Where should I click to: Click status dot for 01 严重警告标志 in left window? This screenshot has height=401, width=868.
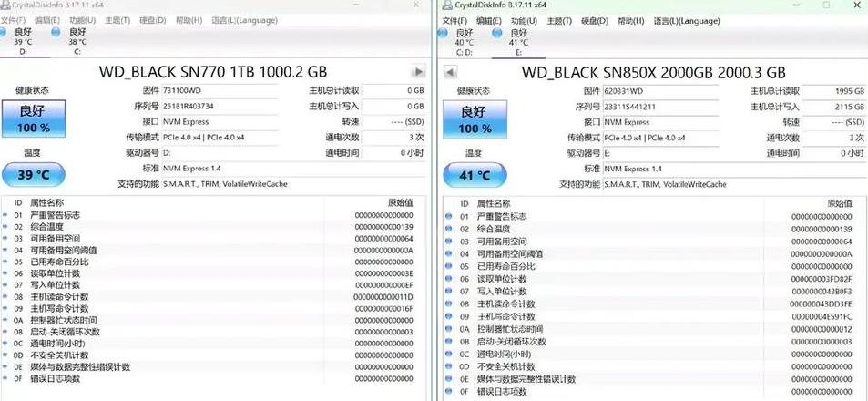coord(5,215)
